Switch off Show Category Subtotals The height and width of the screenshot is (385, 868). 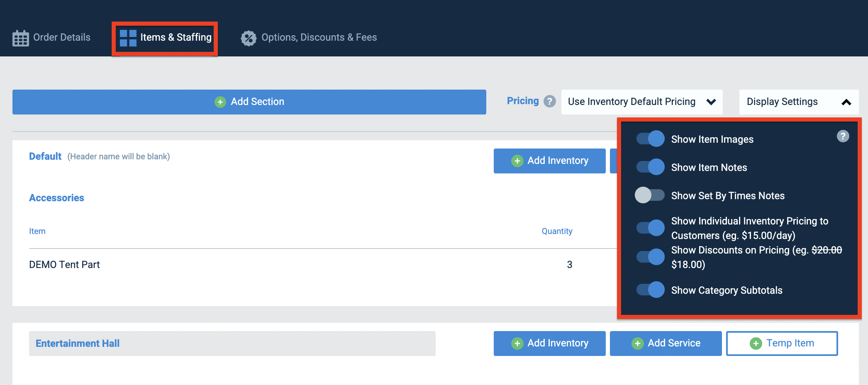650,290
